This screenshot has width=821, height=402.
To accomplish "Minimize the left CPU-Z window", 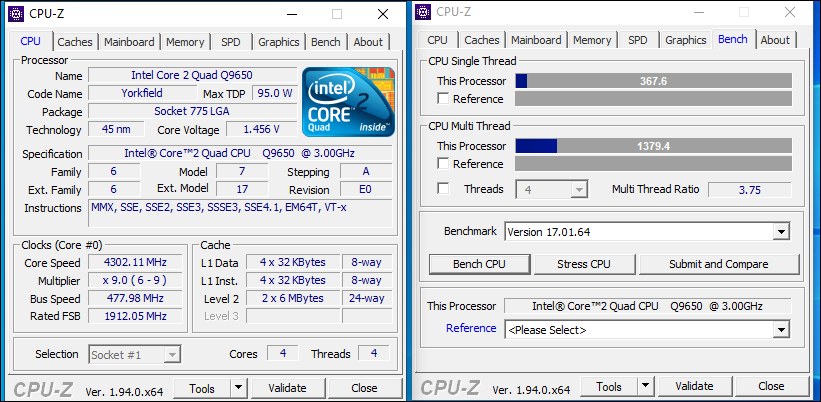I will coord(291,14).
